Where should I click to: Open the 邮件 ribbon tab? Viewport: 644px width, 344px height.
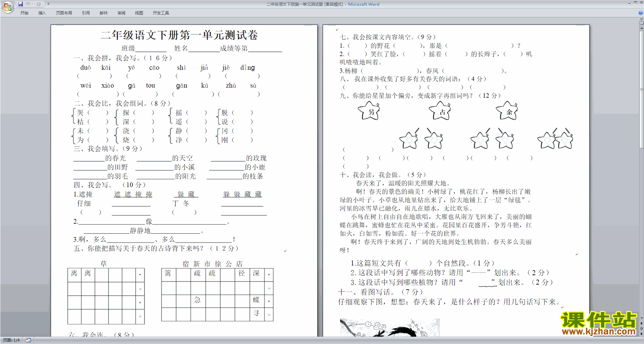(104, 13)
